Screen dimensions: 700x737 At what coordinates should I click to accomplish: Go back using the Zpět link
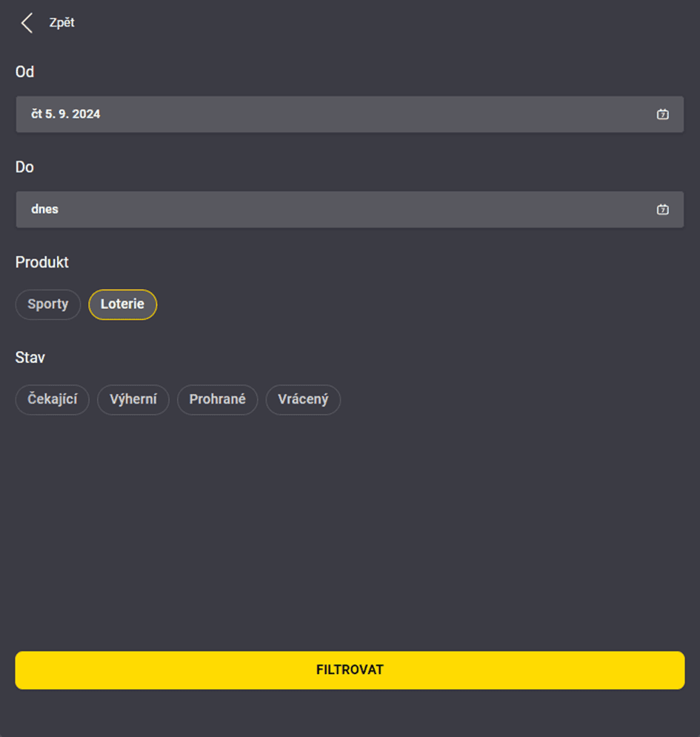62,22
